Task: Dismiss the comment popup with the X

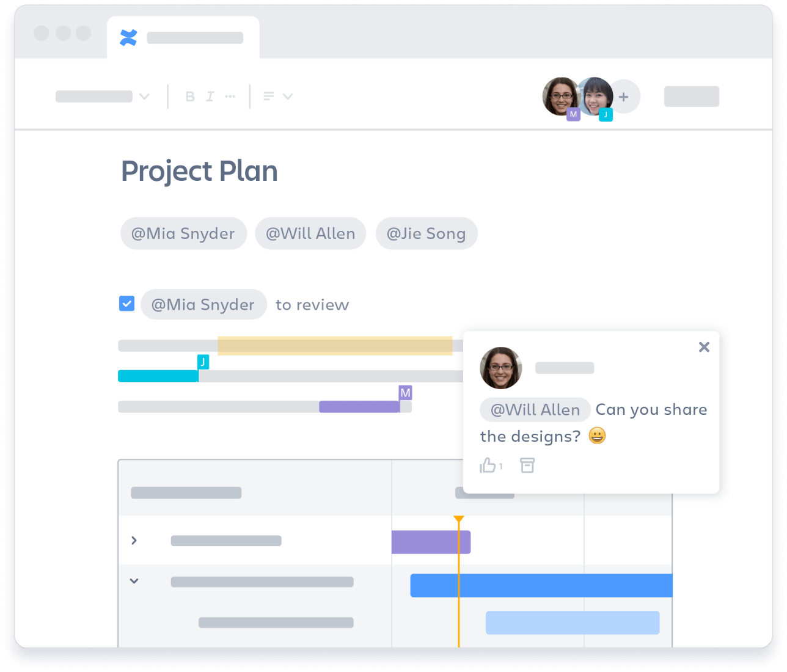Action: [704, 346]
